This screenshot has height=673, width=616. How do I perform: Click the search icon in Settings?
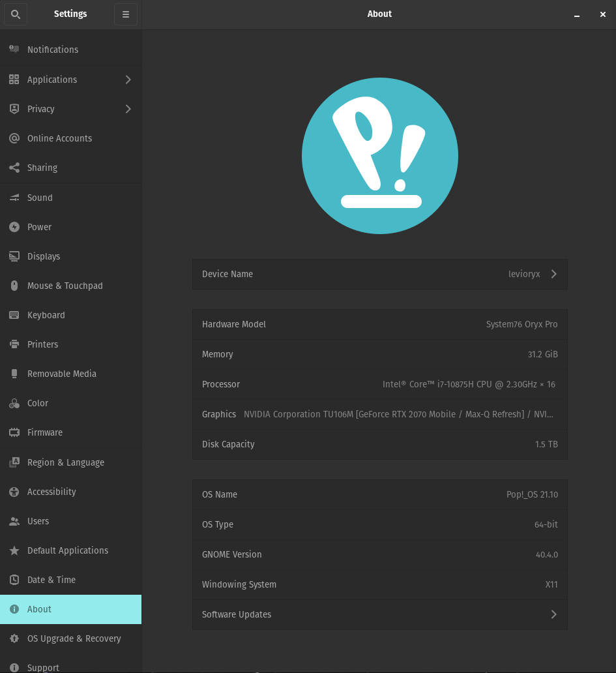(15, 14)
